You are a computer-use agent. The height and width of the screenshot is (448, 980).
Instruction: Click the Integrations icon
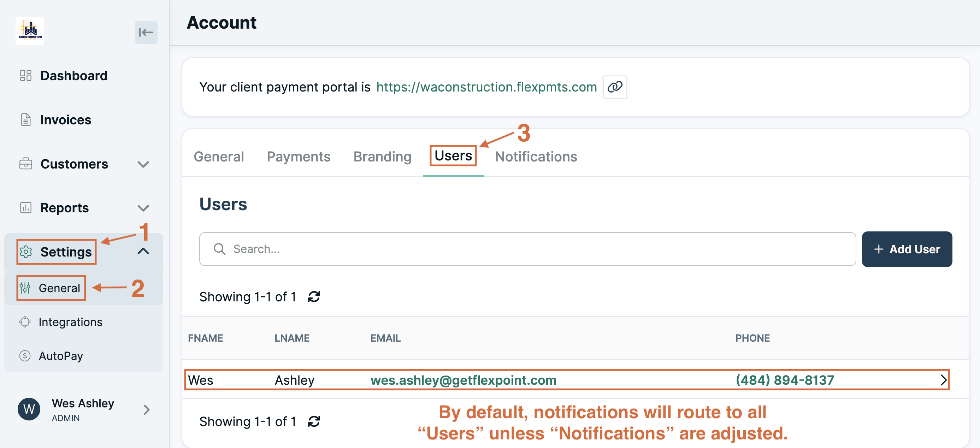coord(25,322)
